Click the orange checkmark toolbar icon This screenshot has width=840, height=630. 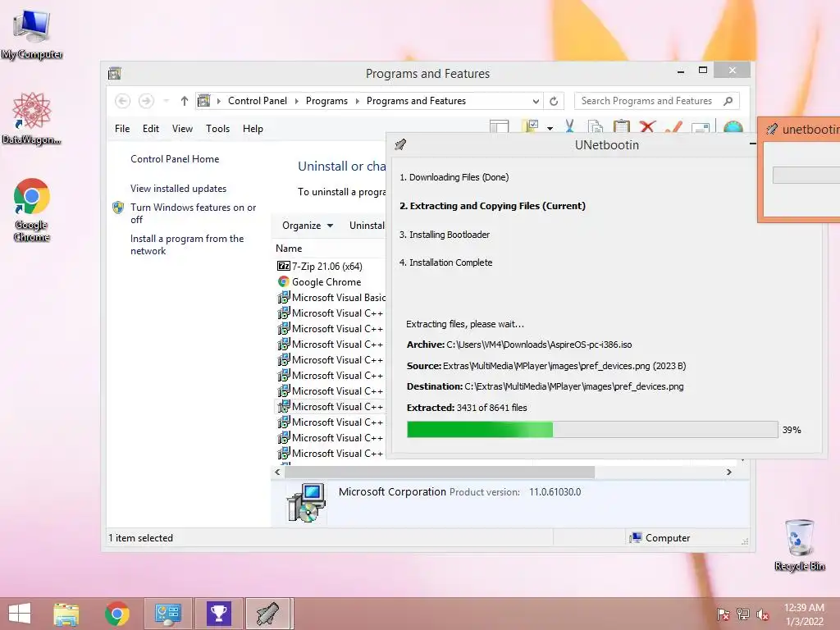[x=674, y=126]
